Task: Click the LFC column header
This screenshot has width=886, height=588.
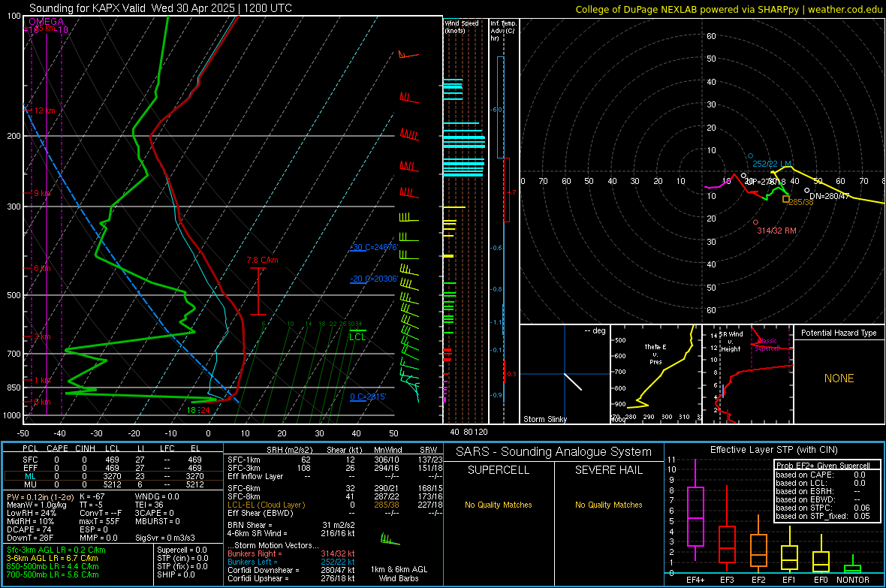Action: [x=167, y=448]
